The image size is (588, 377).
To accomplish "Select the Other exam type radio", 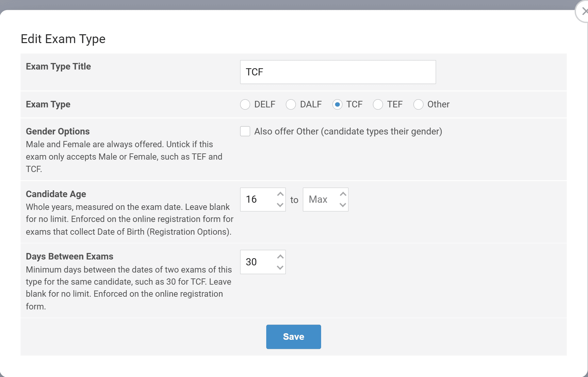I will [418, 104].
